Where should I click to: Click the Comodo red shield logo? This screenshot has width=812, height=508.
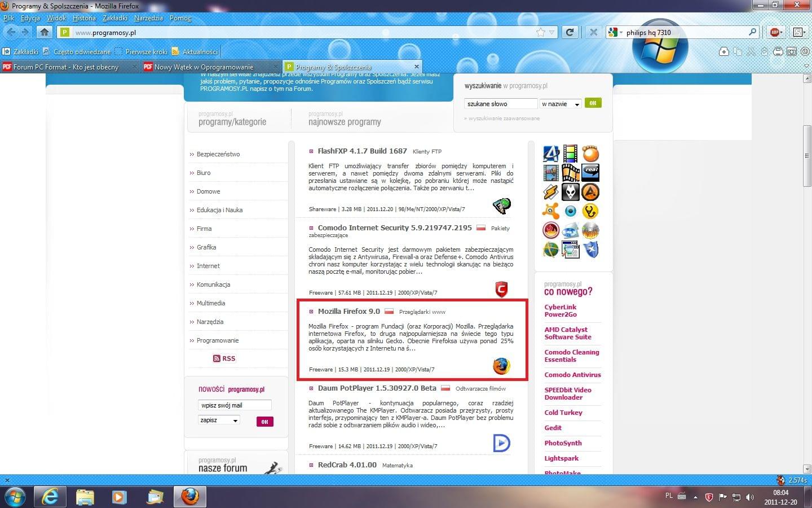point(501,290)
